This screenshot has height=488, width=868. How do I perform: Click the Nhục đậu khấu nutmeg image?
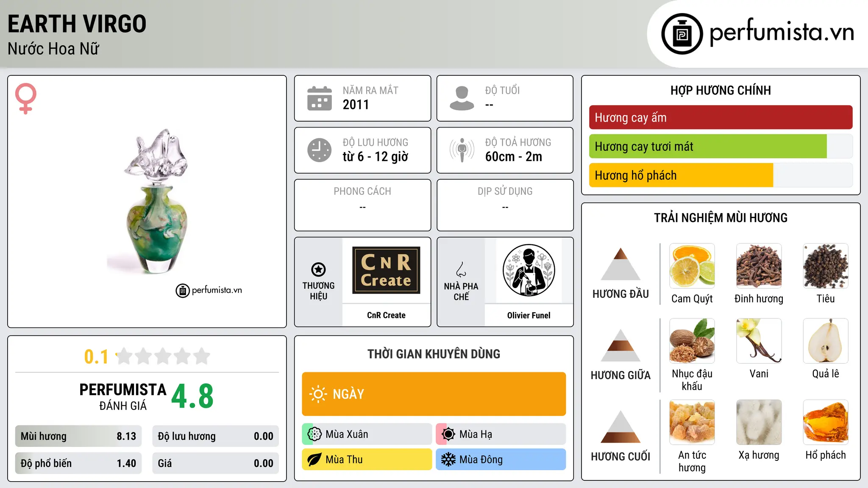click(x=692, y=341)
